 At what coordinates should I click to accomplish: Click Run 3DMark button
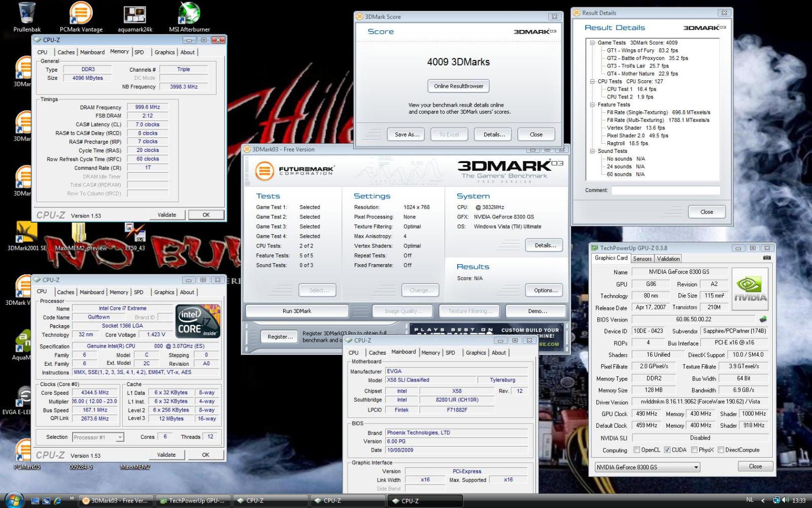click(x=297, y=311)
